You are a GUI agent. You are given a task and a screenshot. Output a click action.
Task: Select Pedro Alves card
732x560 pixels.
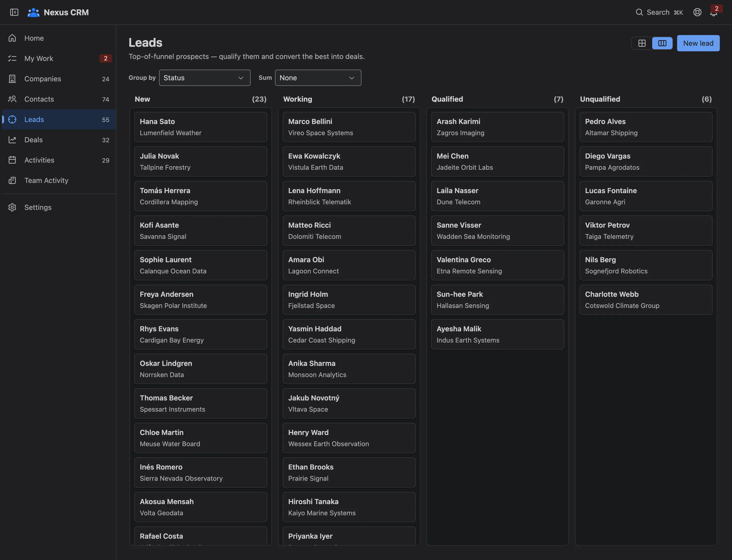(x=646, y=127)
